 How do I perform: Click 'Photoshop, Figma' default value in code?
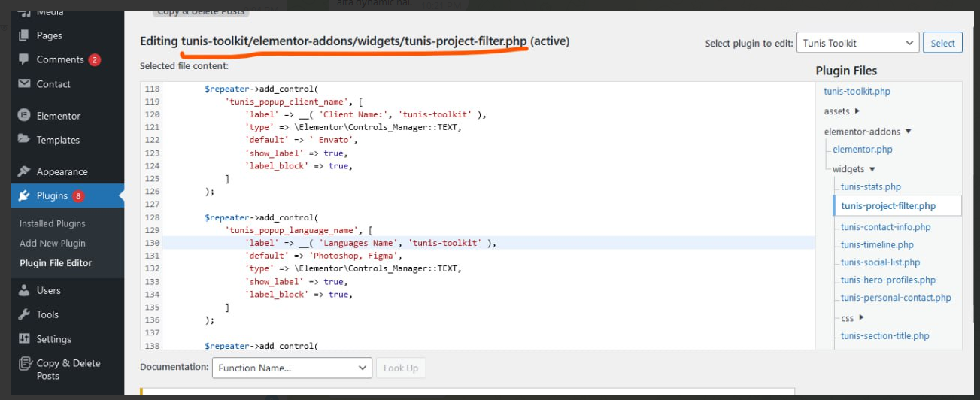(x=355, y=256)
